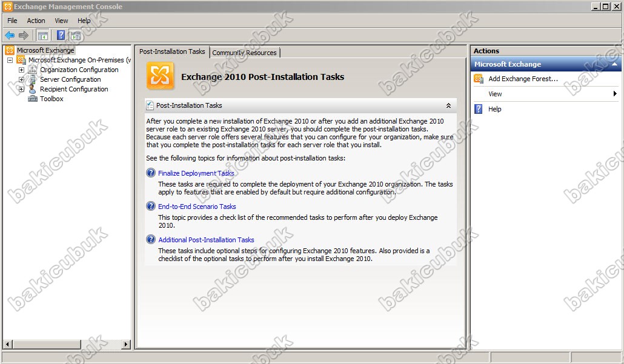624x364 pixels.
Task: Click the console tree scrollbar right arrow
Action: click(126, 344)
